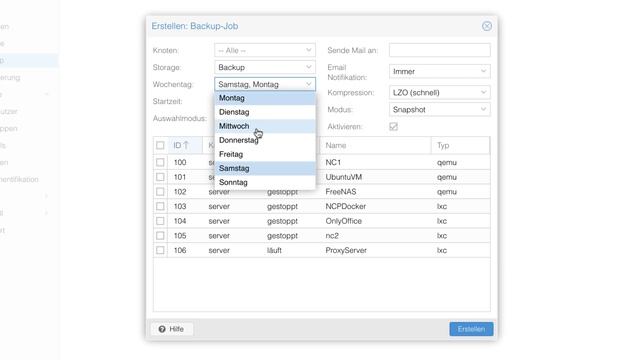Deselect Samstag in the weekday list
The width and height of the screenshot is (640, 360).
coord(265,168)
